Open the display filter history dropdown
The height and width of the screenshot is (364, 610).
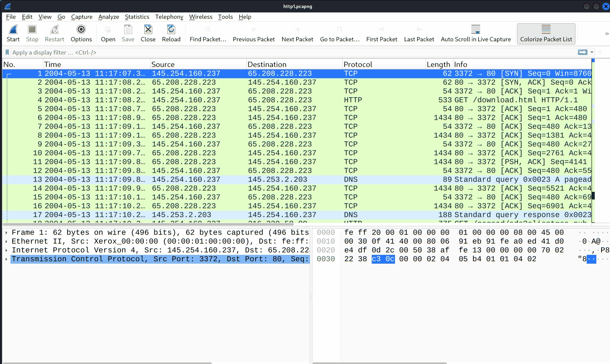coord(592,53)
